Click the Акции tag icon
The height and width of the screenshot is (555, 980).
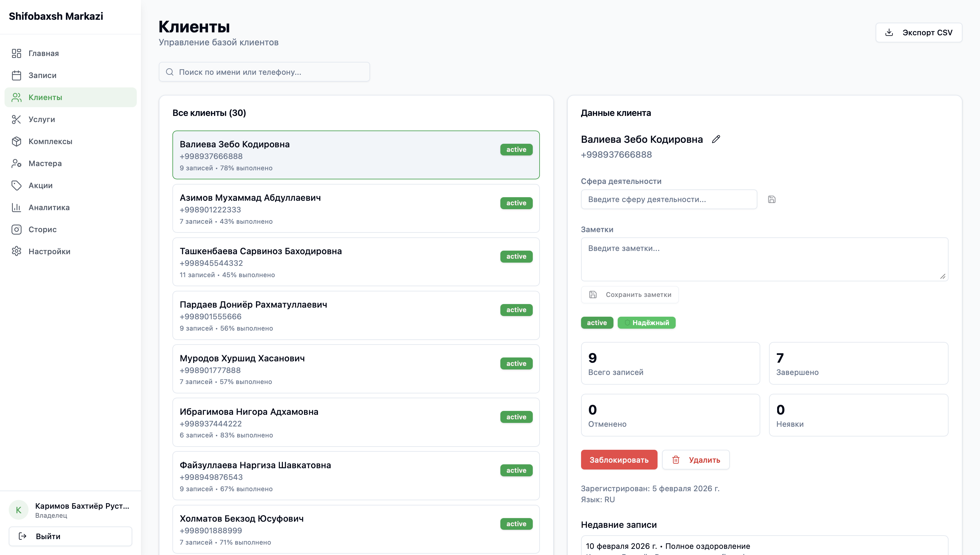point(17,185)
